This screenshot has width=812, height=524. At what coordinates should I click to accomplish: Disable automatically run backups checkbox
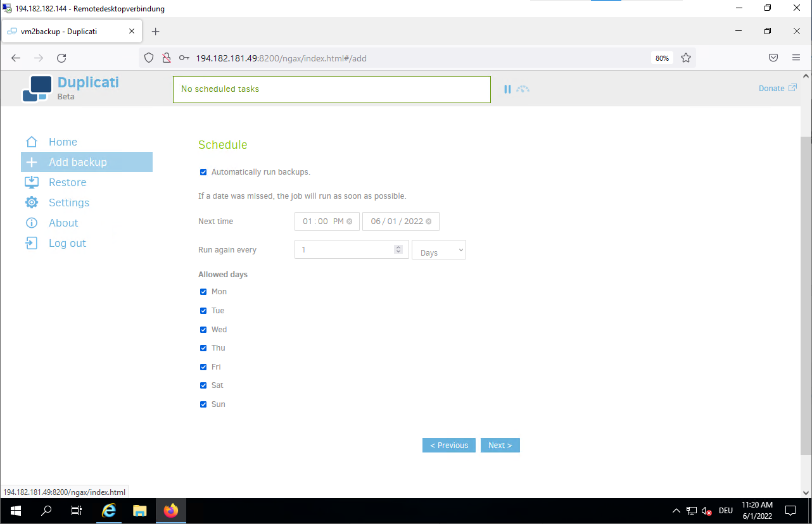[203, 172]
